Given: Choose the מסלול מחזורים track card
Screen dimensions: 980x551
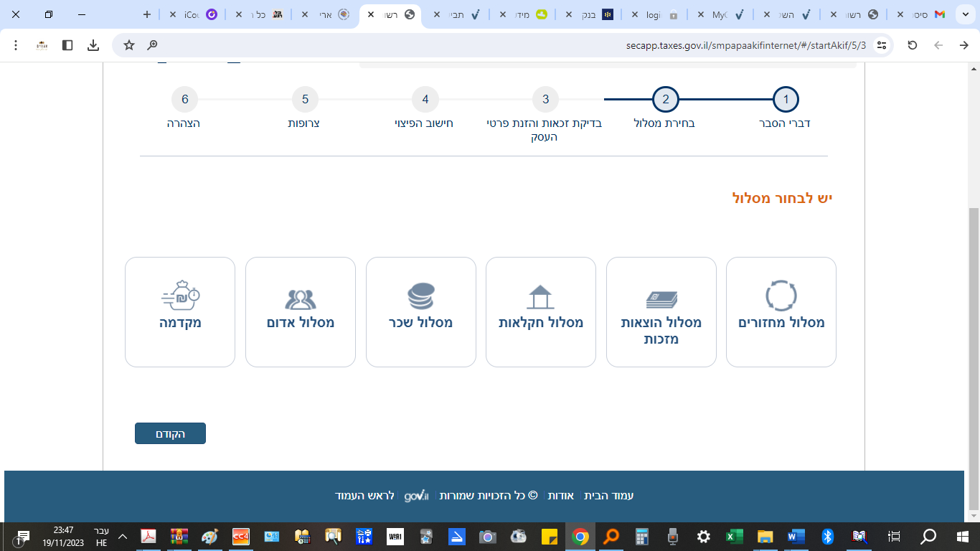Looking at the screenshot, I should pyautogui.click(x=781, y=312).
